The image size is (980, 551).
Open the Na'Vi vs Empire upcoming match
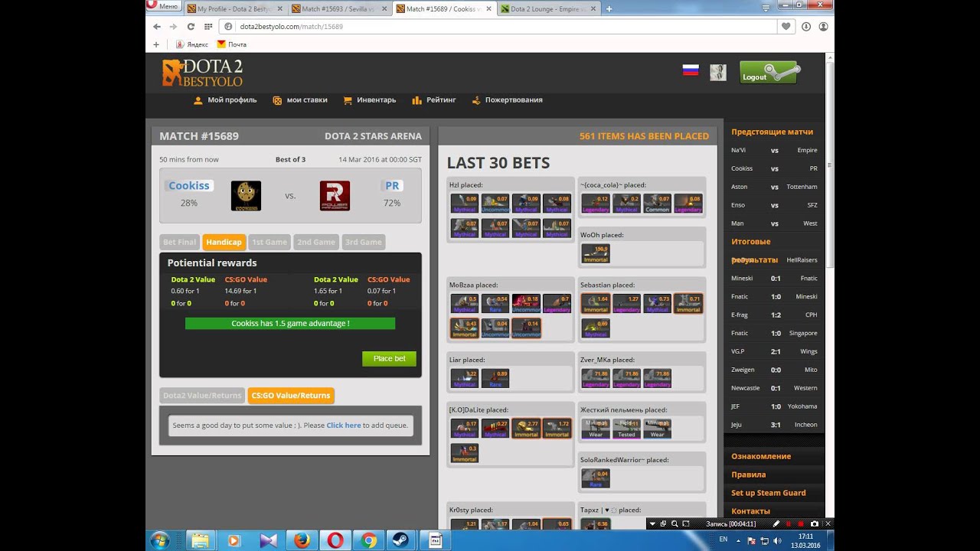pos(774,150)
